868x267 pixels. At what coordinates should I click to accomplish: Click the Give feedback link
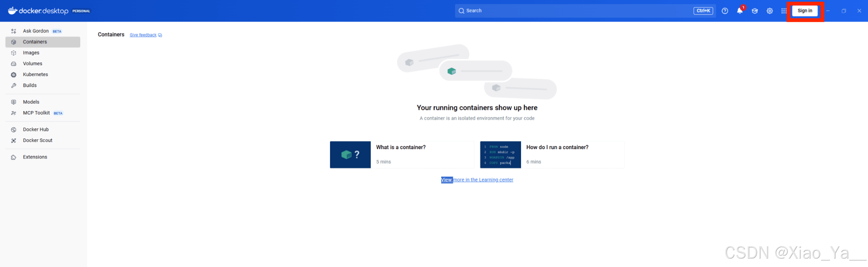click(143, 35)
